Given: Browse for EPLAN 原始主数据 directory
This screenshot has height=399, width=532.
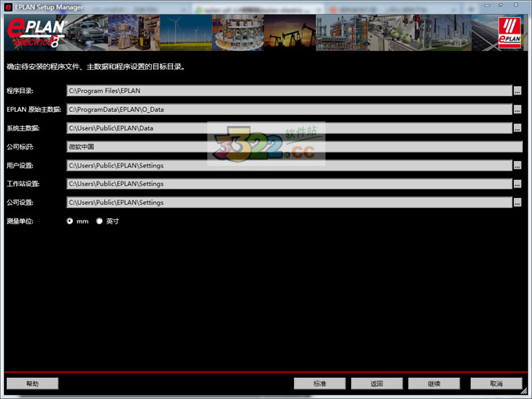Looking at the screenshot, I should coord(517,110).
